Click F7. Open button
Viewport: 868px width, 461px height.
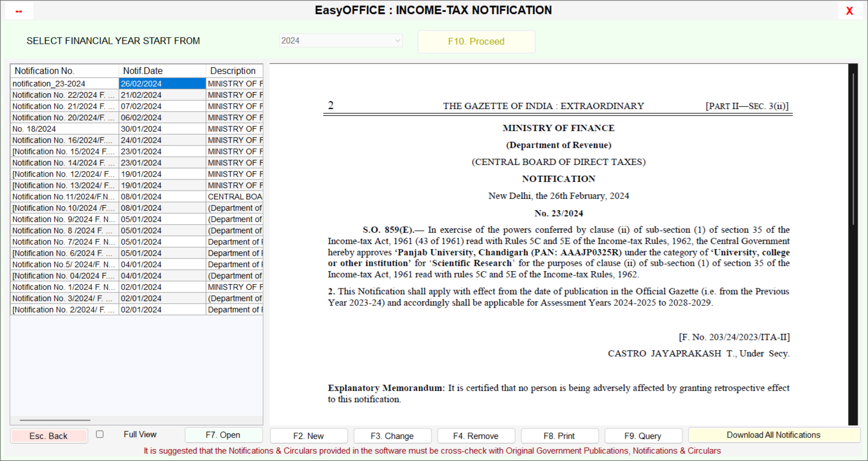(x=223, y=435)
